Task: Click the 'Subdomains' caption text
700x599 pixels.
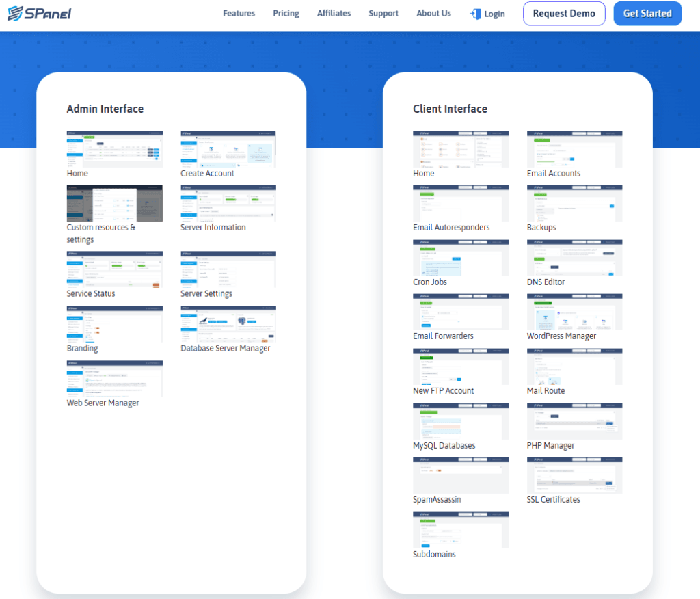Action: pyautogui.click(x=434, y=554)
